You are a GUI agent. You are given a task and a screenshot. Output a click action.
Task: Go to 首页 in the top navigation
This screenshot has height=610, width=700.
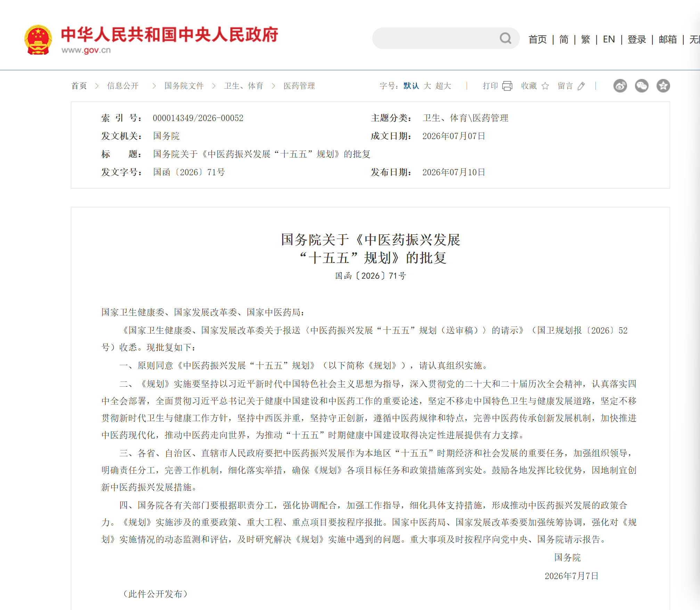(538, 39)
